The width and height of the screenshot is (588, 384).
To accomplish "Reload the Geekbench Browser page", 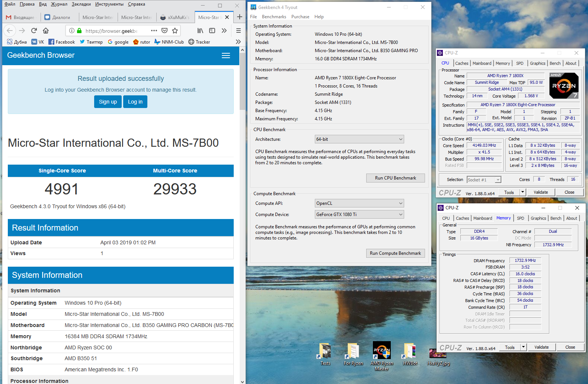I will (34, 31).
